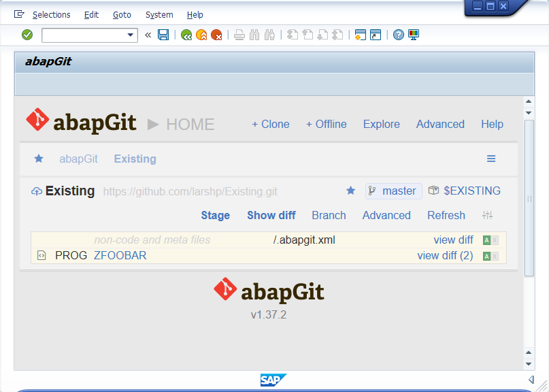Open the ZFOOBAR program link
The width and height of the screenshot is (549, 392).
[120, 256]
